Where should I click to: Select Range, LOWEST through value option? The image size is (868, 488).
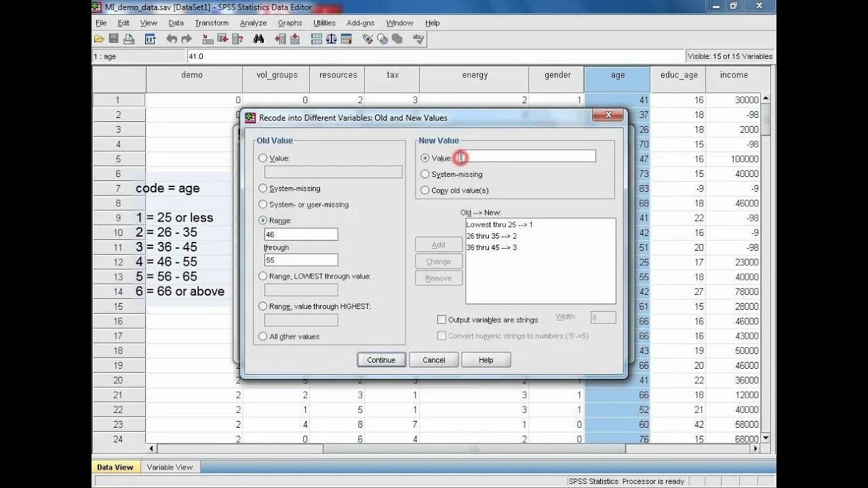(263, 276)
